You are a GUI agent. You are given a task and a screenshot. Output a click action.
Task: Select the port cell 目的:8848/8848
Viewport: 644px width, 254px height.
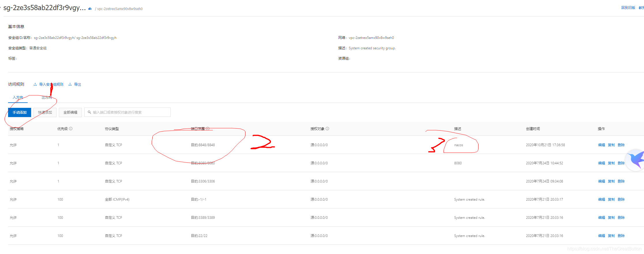pyautogui.click(x=203, y=145)
